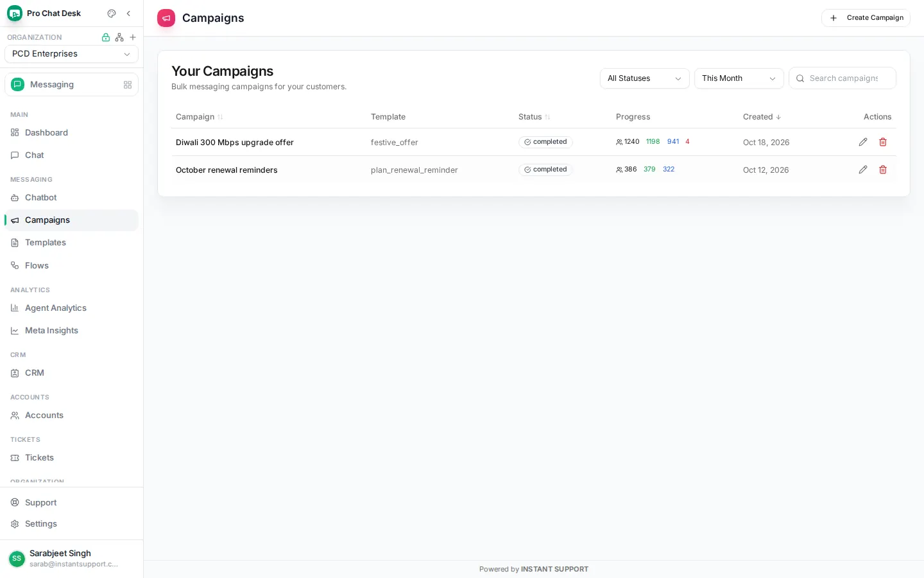Open the PCD Enterprises organization dropdown
The width and height of the screenshot is (924, 578).
coord(71,54)
